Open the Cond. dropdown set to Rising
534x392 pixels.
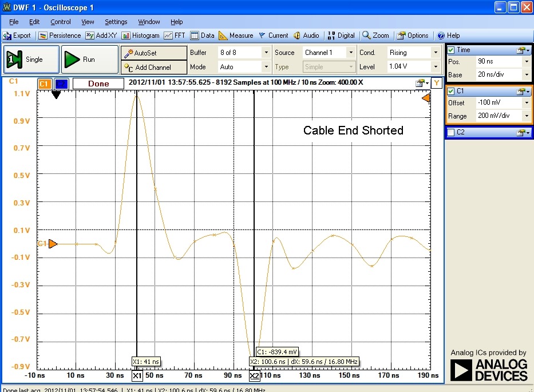point(436,53)
